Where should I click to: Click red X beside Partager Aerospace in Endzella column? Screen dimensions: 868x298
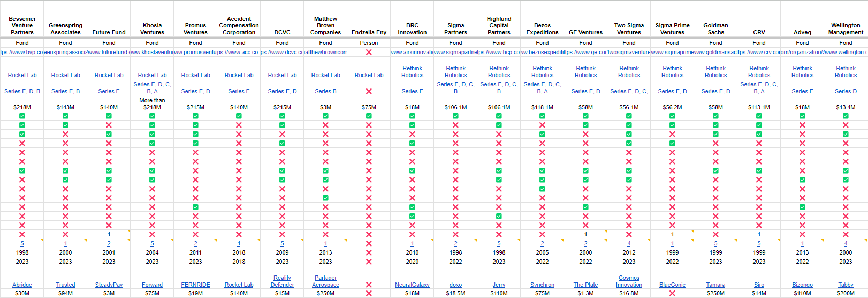[369, 285]
